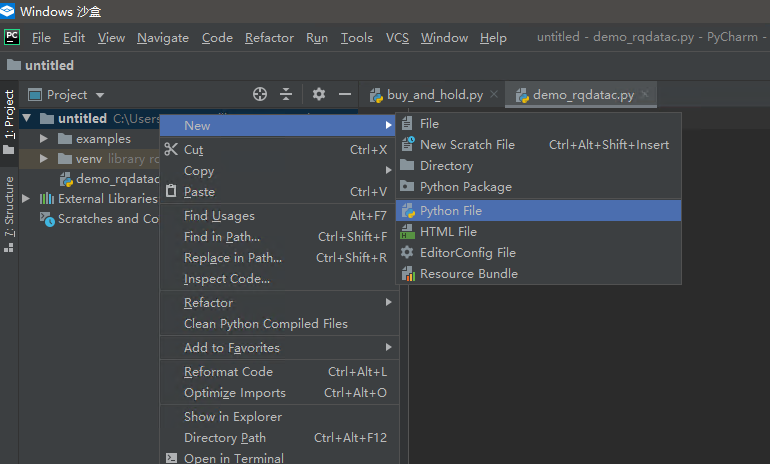The height and width of the screenshot is (464, 770).
Task: Click the collapse all icon in Project panel
Action: pos(286,94)
